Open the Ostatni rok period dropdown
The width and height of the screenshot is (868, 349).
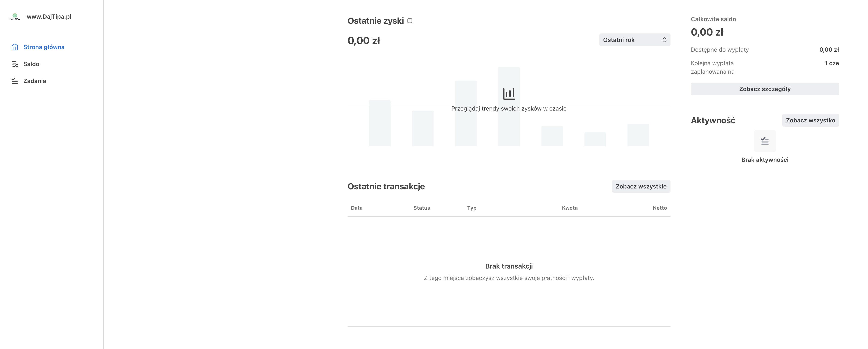(634, 40)
